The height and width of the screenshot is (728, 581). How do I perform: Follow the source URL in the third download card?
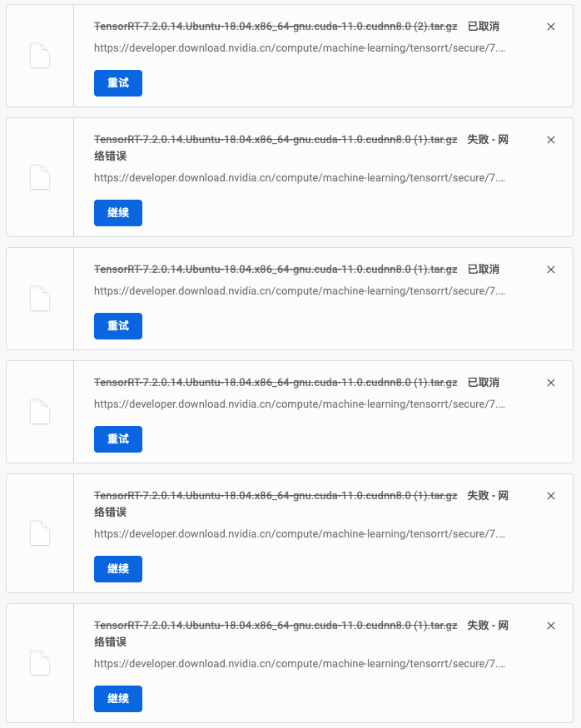coord(300,291)
